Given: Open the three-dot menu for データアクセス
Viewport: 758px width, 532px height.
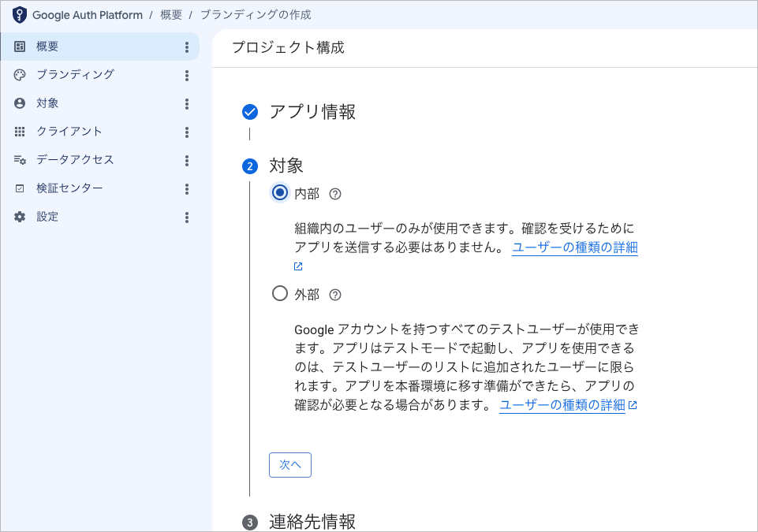Looking at the screenshot, I should 187,161.
